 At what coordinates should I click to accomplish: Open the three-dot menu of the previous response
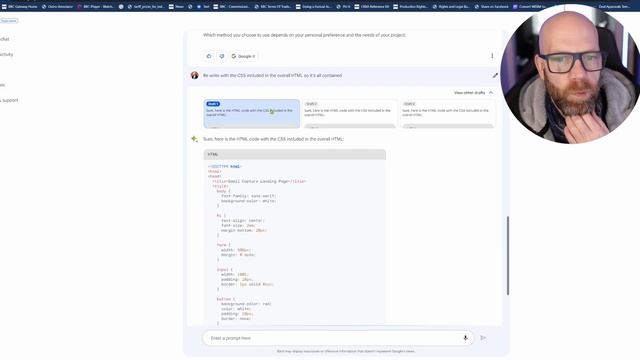[x=492, y=56]
